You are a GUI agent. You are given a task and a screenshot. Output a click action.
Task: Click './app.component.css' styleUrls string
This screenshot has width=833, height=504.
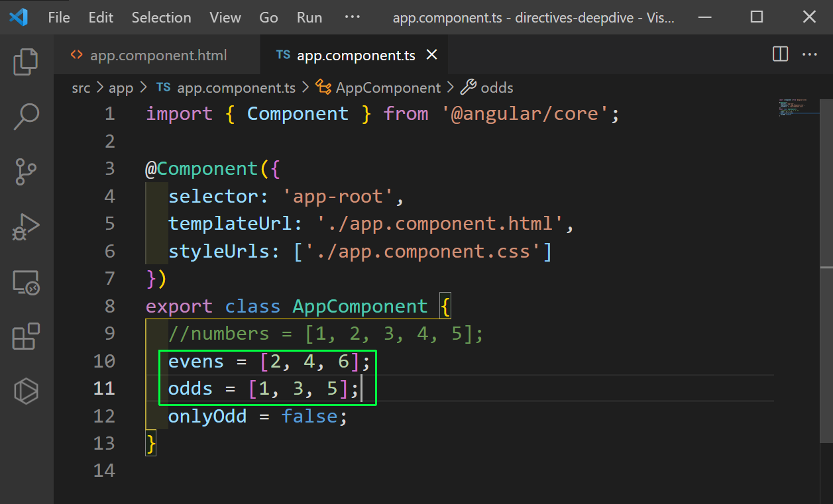(423, 252)
